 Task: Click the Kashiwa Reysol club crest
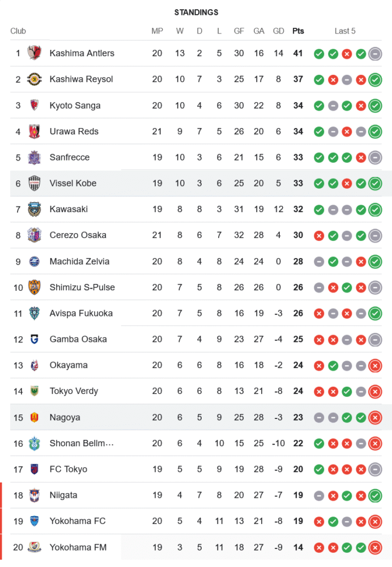(x=35, y=79)
